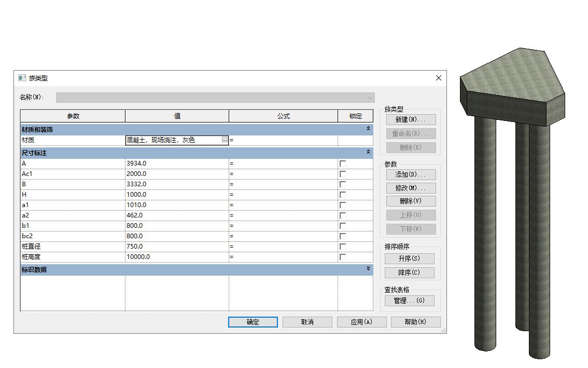Collapse the 材质和装饰 section
This screenshot has height=368, width=588.
tap(369, 129)
